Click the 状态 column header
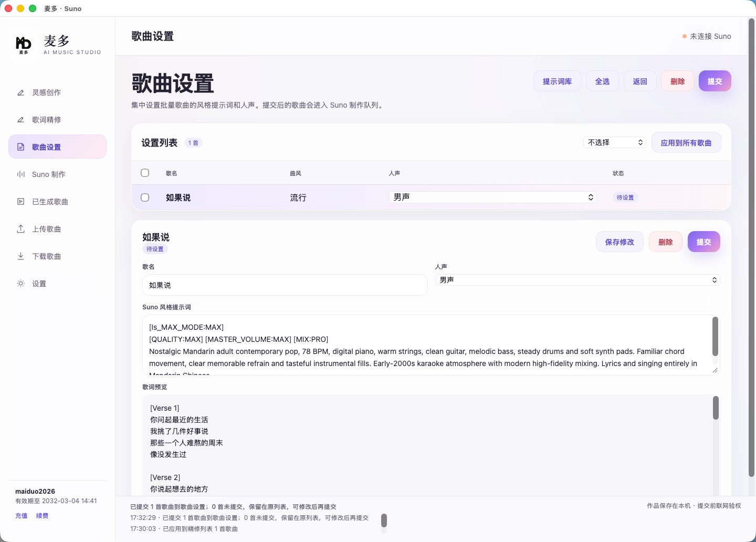 [x=618, y=173]
